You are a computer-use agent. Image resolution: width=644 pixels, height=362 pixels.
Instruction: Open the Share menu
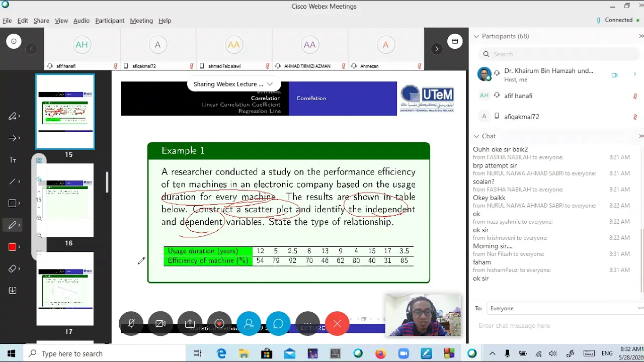[41, 21]
